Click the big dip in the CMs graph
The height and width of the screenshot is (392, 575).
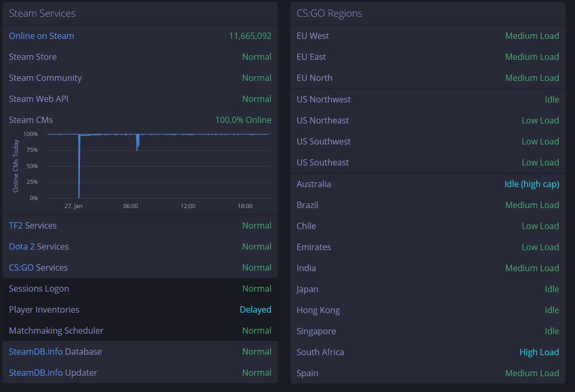(x=79, y=166)
